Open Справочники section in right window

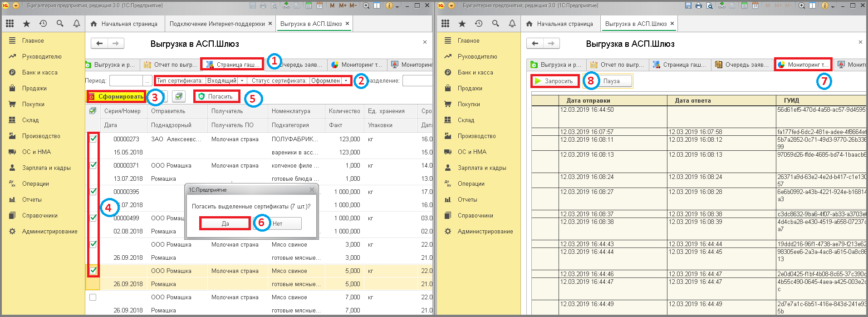[x=475, y=215]
